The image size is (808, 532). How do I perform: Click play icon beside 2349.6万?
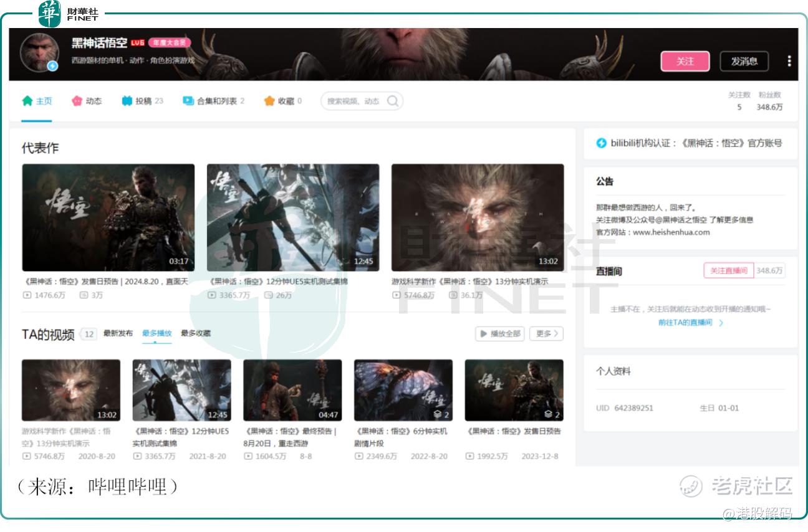point(358,457)
